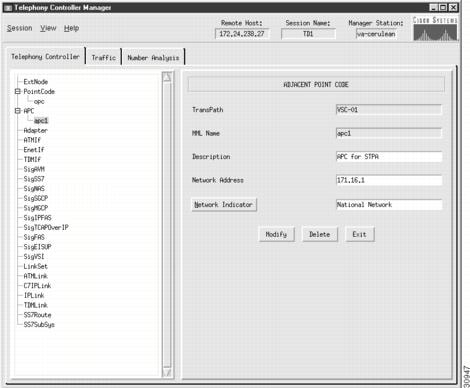Viewport: 470px width, 388px height.
Task: Click the Description field APC for STPA
Action: point(389,157)
